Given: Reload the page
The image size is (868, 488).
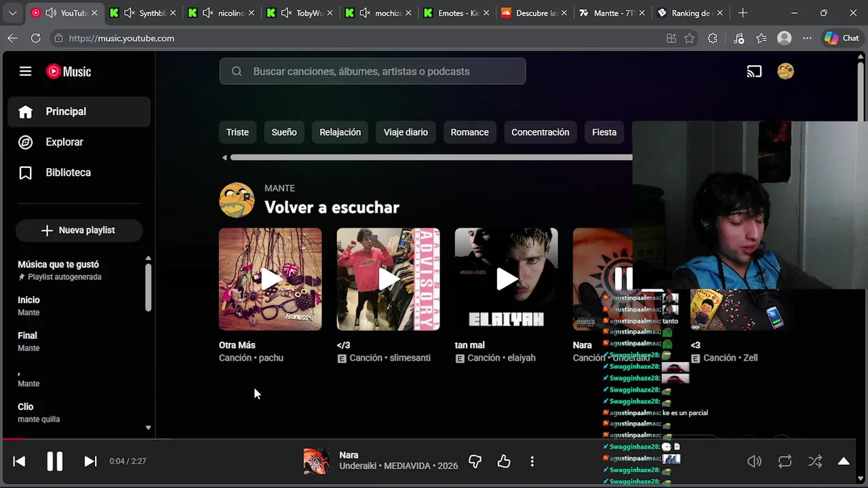Looking at the screenshot, I should (x=35, y=39).
